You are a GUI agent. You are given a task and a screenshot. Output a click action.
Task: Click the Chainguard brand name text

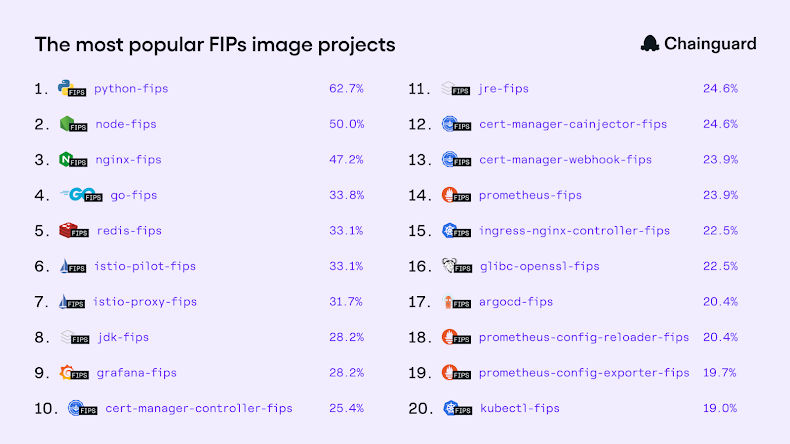click(712, 44)
